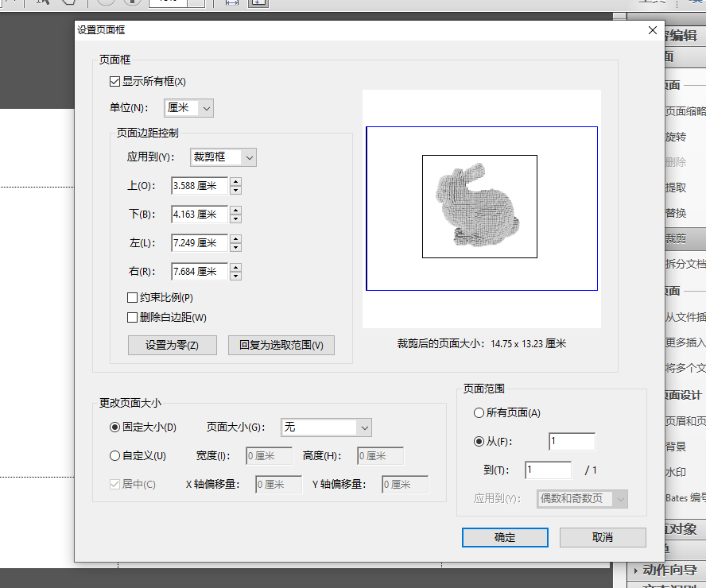Increase the 左(L) left margin with up arrow
The width and height of the screenshot is (706, 588).
(x=236, y=238)
